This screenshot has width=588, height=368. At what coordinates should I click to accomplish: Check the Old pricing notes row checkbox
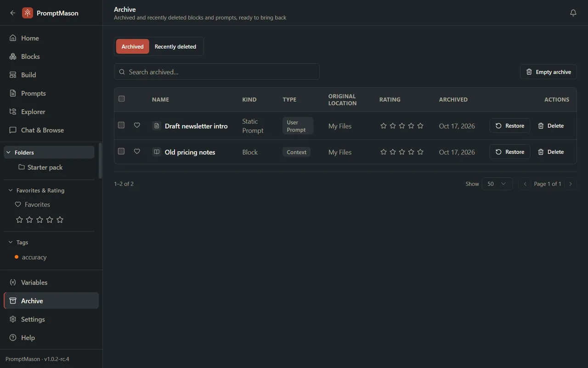tap(121, 151)
